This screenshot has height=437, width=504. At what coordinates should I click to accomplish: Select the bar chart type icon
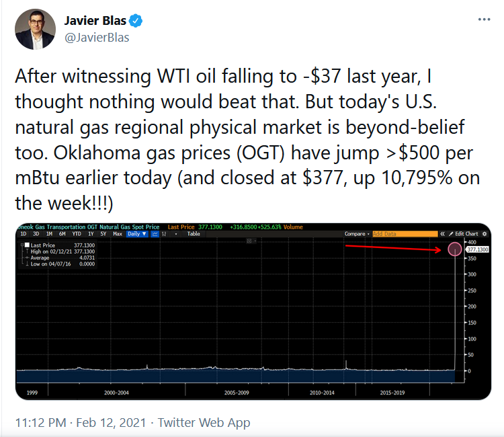click(163, 233)
